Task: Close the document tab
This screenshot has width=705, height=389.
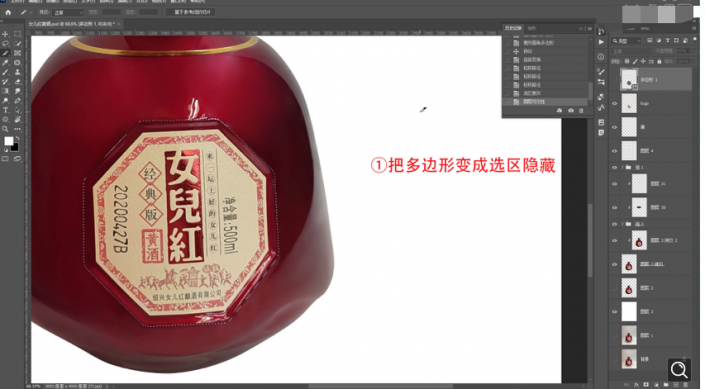Action: (x=119, y=24)
